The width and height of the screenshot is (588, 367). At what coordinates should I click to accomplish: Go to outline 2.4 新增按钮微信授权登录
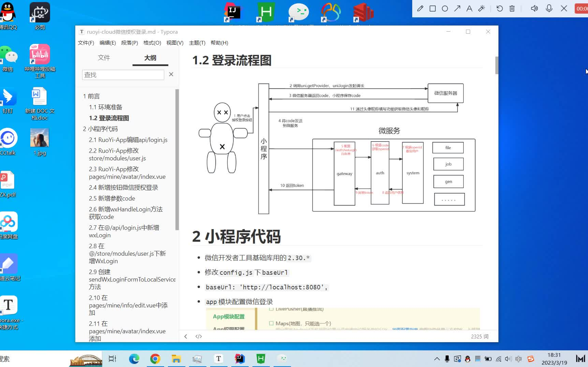click(x=123, y=188)
